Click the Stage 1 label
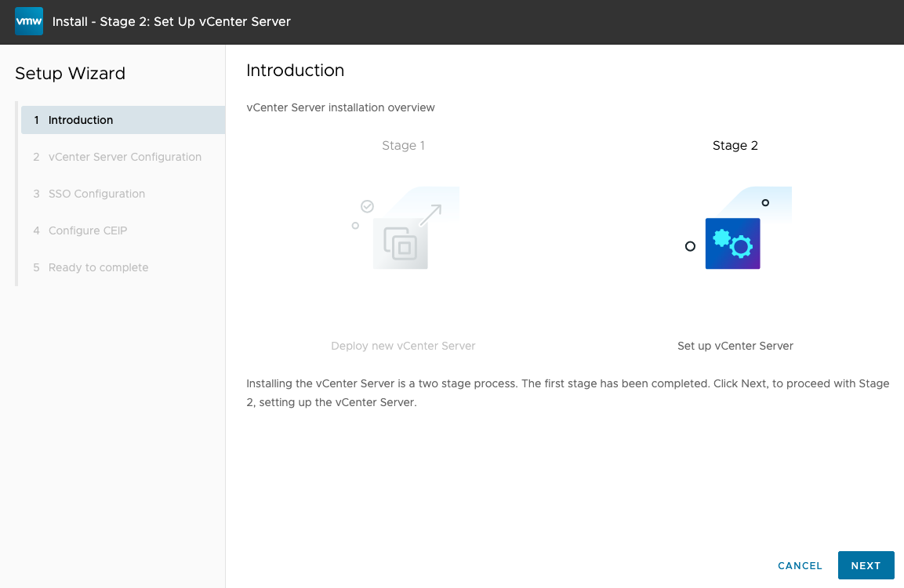Image resolution: width=904 pixels, height=588 pixels. tap(403, 145)
